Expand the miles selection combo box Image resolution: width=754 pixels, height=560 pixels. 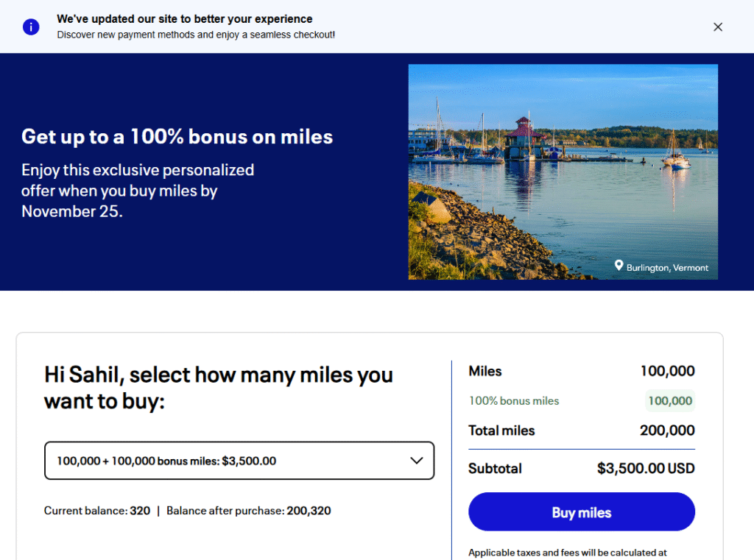pos(239,461)
